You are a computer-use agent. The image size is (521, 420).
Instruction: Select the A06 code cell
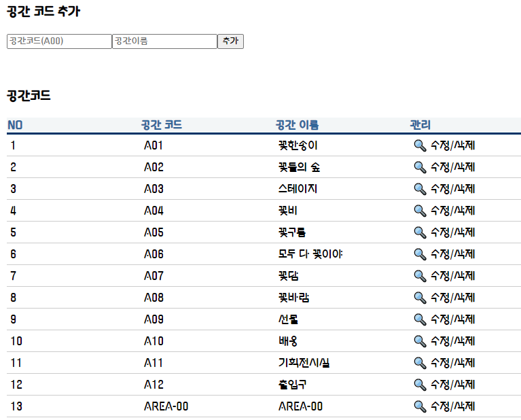pos(154,254)
